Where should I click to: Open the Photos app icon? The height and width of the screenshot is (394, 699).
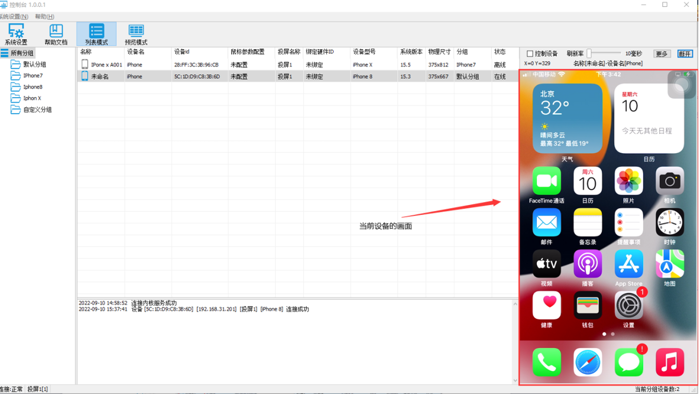tap(629, 181)
